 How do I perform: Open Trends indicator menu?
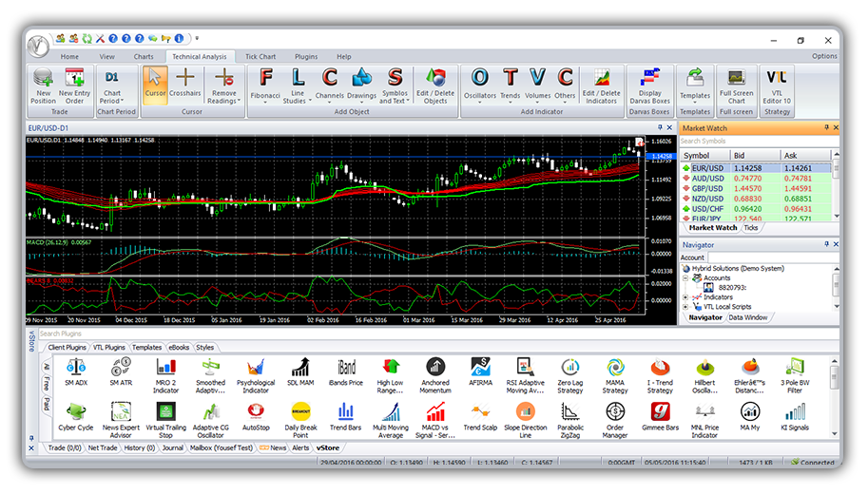tap(510, 86)
